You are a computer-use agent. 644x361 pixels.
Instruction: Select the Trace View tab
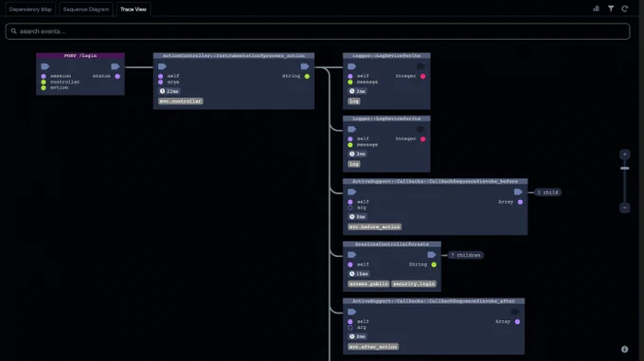click(134, 9)
